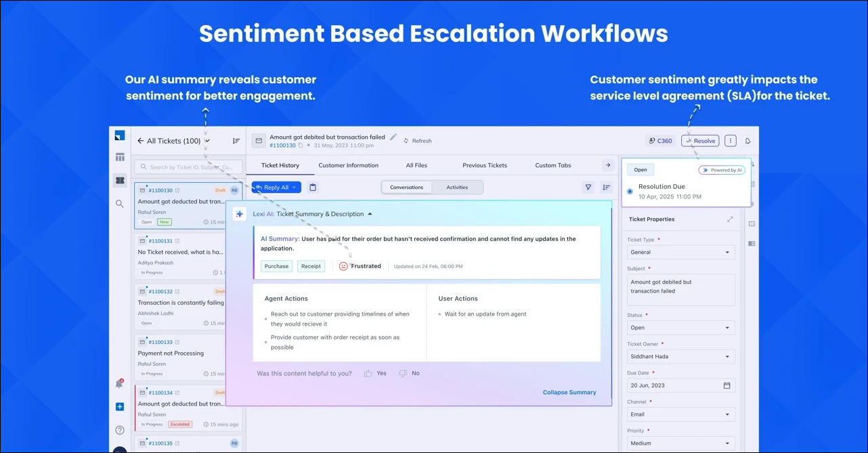This screenshot has width=868, height=453.
Task: Open the Due Date calendar picker icon
Action: (x=727, y=385)
